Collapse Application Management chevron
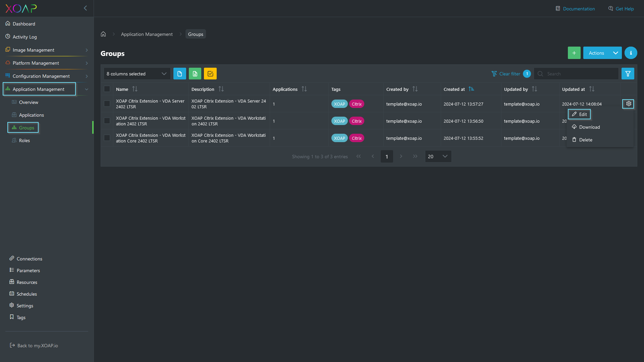Screen dimensions: 644x362 pyautogui.click(x=87, y=89)
